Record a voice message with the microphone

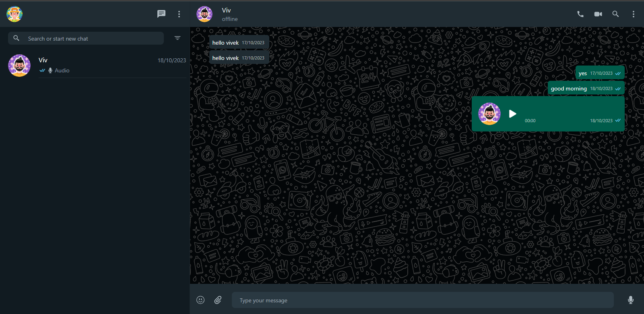630,300
